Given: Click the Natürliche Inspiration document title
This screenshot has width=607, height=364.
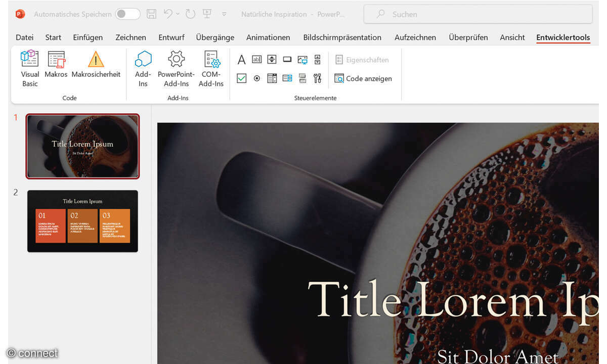Looking at the screenshot, I should tap(274, 14).
